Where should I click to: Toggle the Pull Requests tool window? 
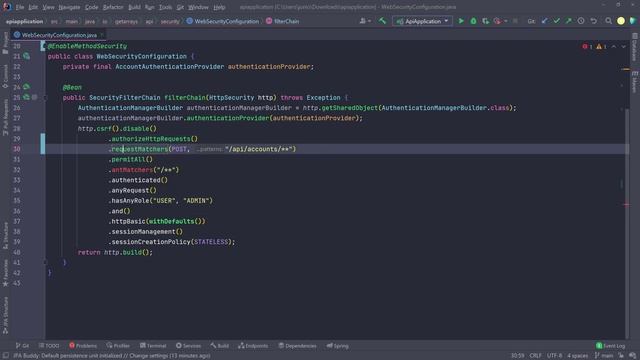5,117
